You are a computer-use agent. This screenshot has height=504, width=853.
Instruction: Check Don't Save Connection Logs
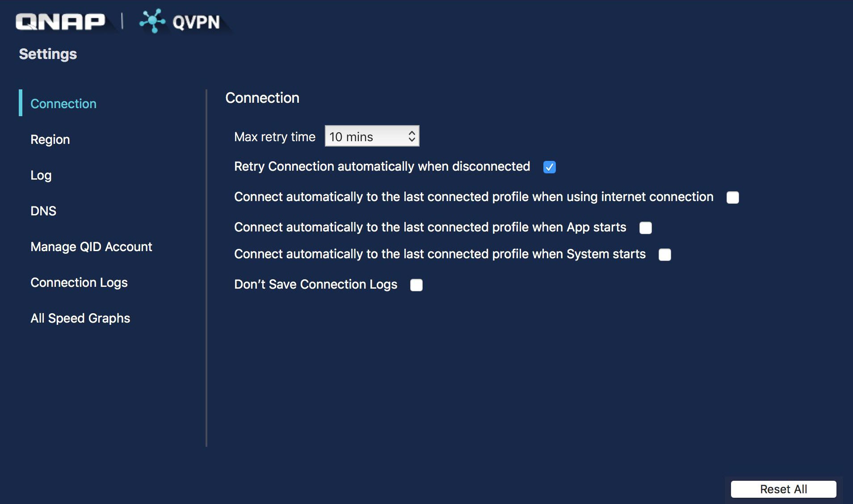click(x=416, y=285)
